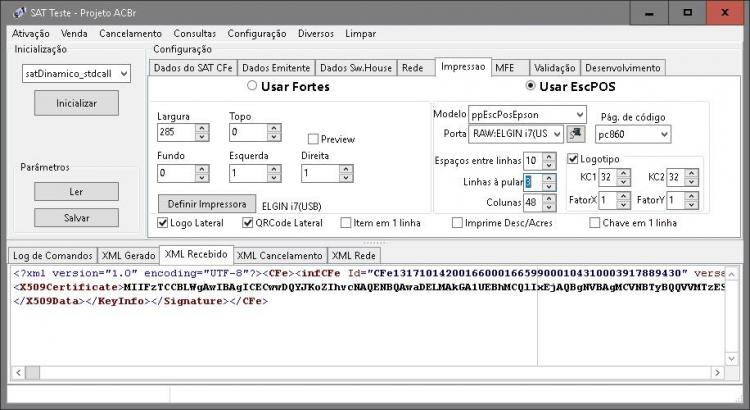Toggle the Logotipo checkbox
Image resolution: width=750 pixels, height=410 pixels.
click(573, 159)
